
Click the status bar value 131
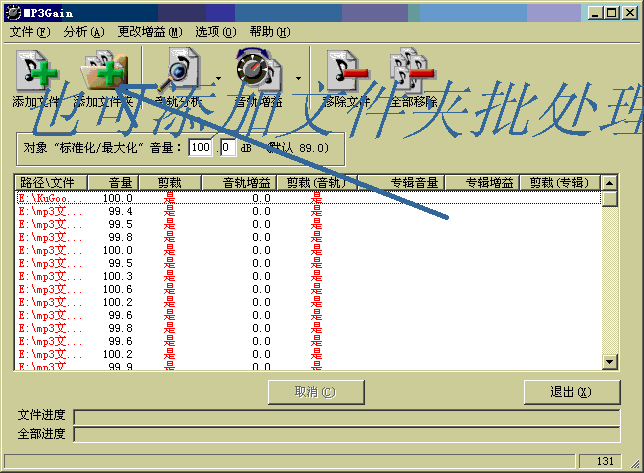point(600,461)
